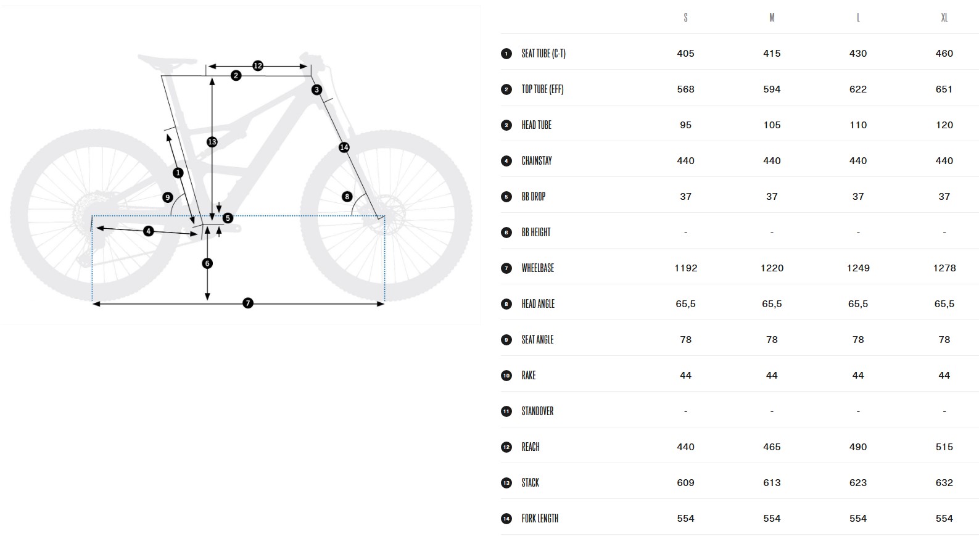Click the 1192 wheelbase value for size S

pyautogui.click(x=685, y=268)
